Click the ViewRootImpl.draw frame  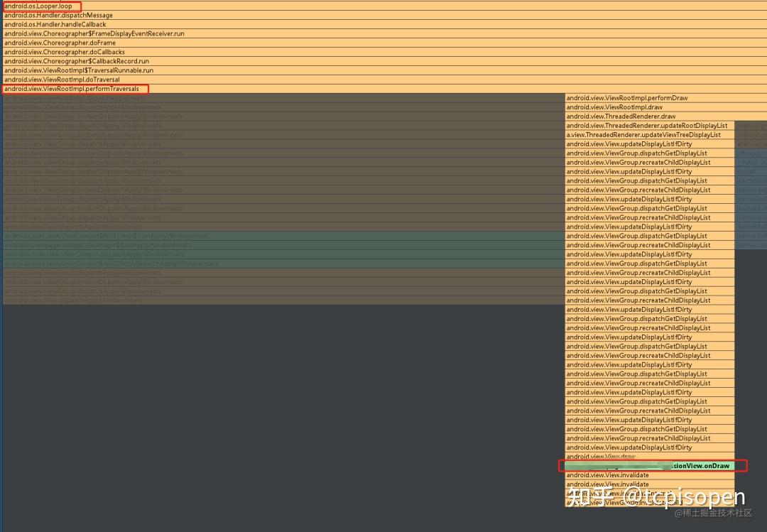[665, 107]
